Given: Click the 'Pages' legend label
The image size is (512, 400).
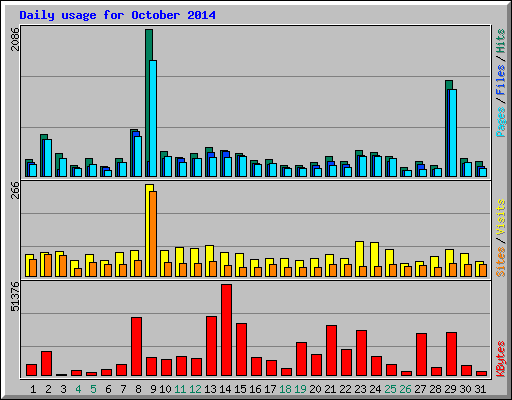Looking at the screenshot, I should [501, 122].
